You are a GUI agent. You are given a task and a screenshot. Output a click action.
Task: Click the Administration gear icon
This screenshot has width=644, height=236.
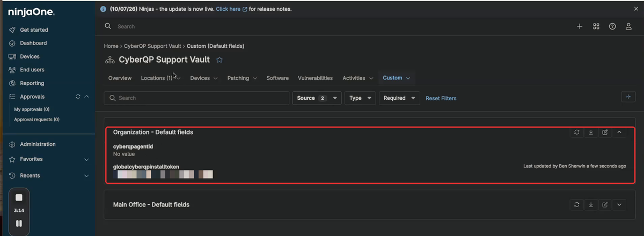pos(12,144)
